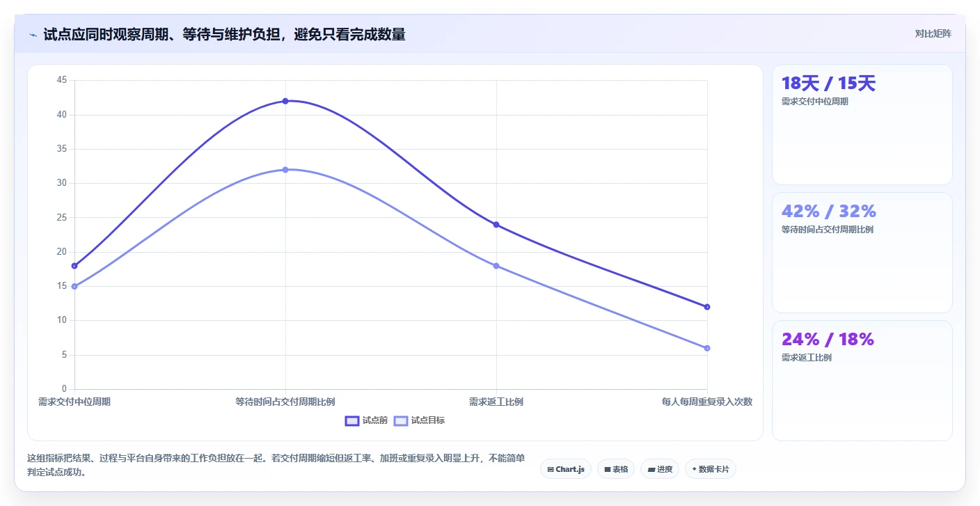Click the footnote paragraph starting 这组指标

[276, 465]
